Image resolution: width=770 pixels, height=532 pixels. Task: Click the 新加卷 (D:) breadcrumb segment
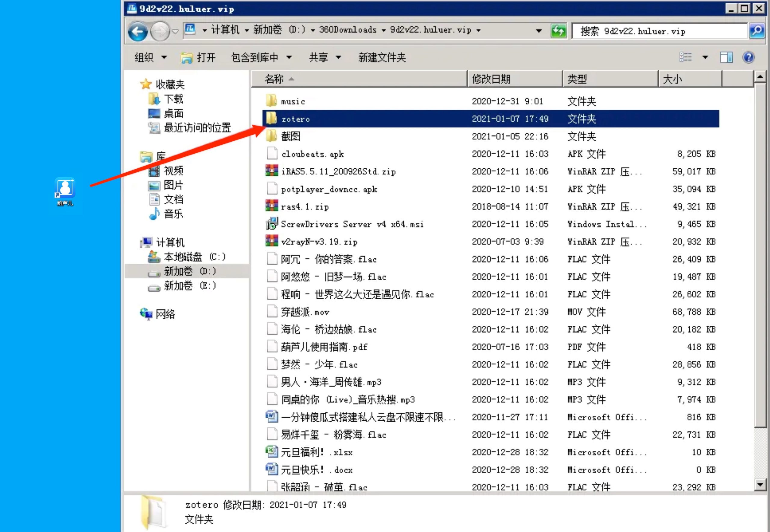point(279,30)
